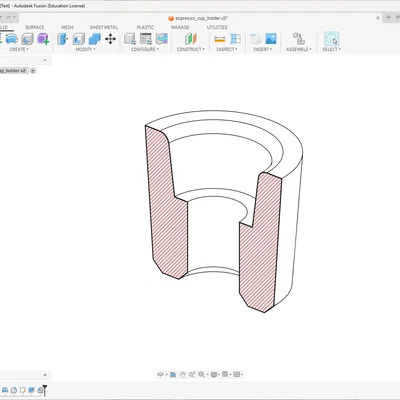Select the Fillet tool in Modify group
This screenshot has height=400, width=400.
(79, 39)
